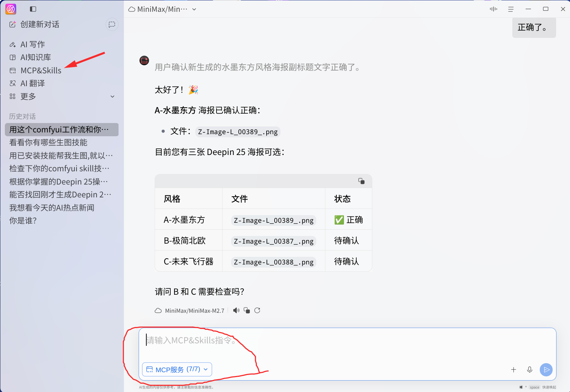Click the send message button
Viewport: 570px width, 392px height.
[546, 370]
